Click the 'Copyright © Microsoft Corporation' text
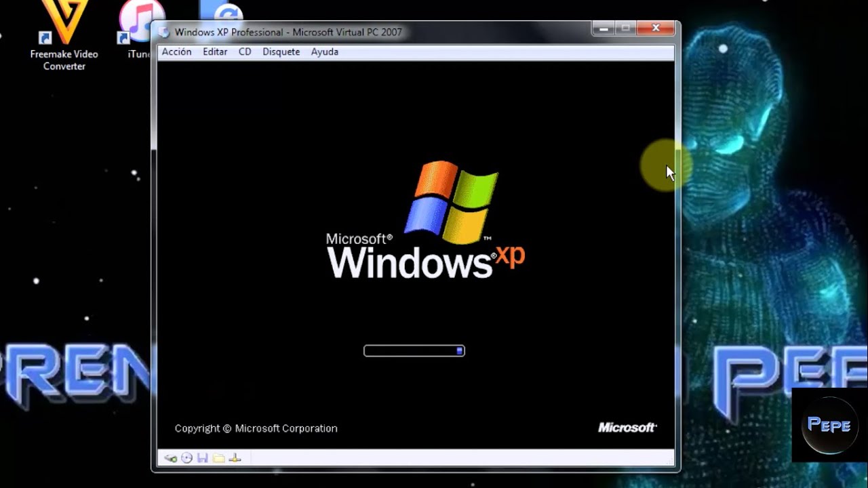868x488 pixels. coord(256,428)
